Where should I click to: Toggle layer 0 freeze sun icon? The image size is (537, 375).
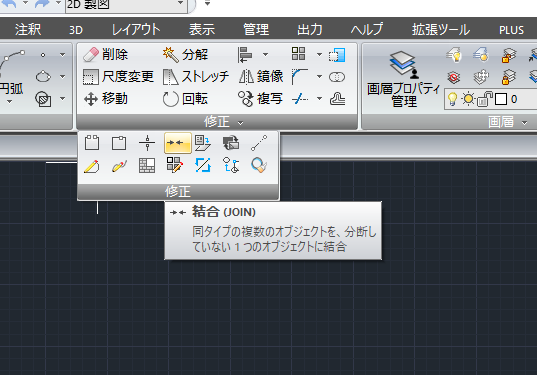pos(468,99)
